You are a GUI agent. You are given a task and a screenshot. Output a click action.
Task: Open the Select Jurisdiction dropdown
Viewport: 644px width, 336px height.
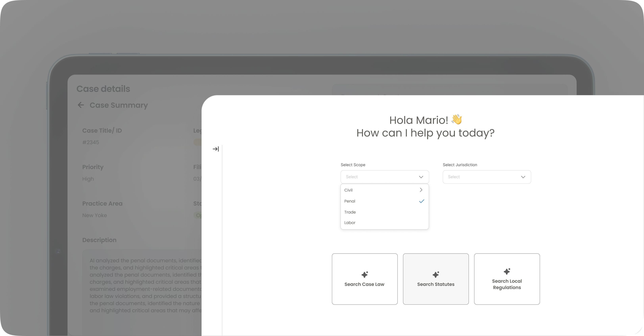(x=487, y=177)
